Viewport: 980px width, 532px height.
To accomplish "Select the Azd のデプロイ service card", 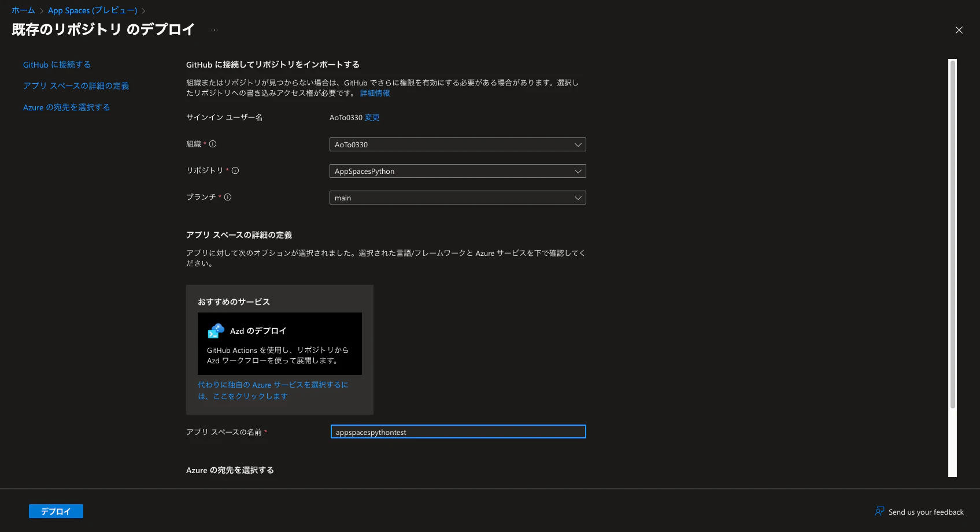I will click(x=280, y=344).
